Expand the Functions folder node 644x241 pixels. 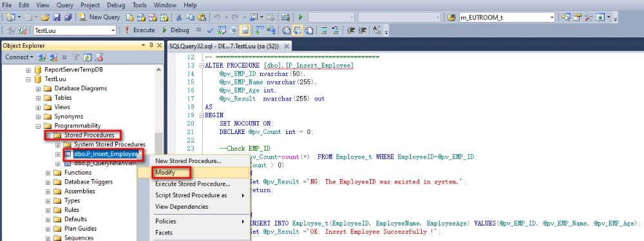pos(48,173)
